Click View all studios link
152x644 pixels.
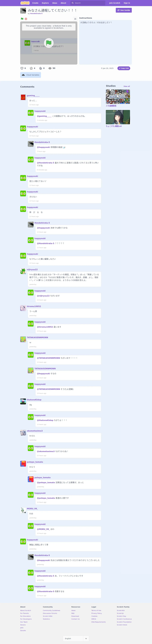127,86
